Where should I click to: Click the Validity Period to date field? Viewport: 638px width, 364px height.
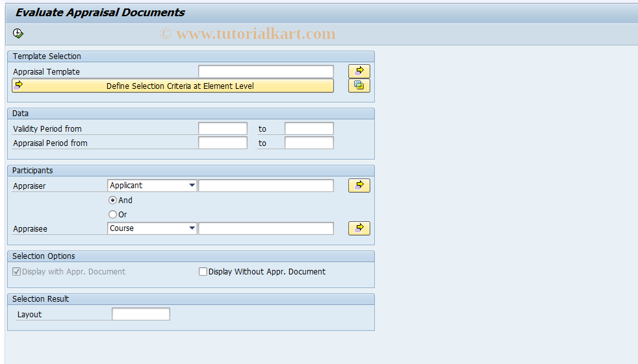point(309,128)
